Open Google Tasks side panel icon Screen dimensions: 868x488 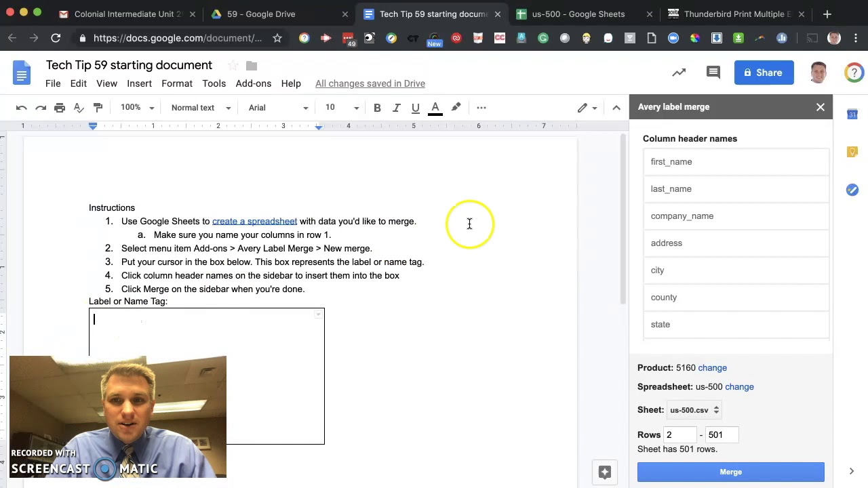click(x=852, y=190)
